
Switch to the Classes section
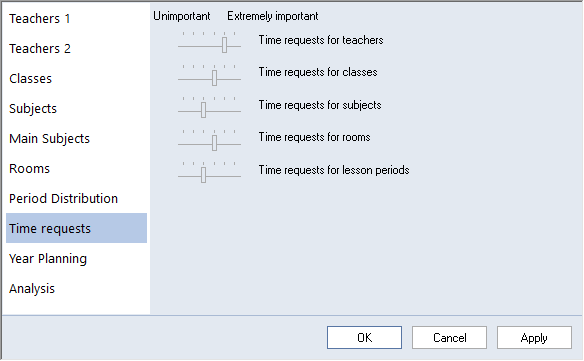(76, 79)
